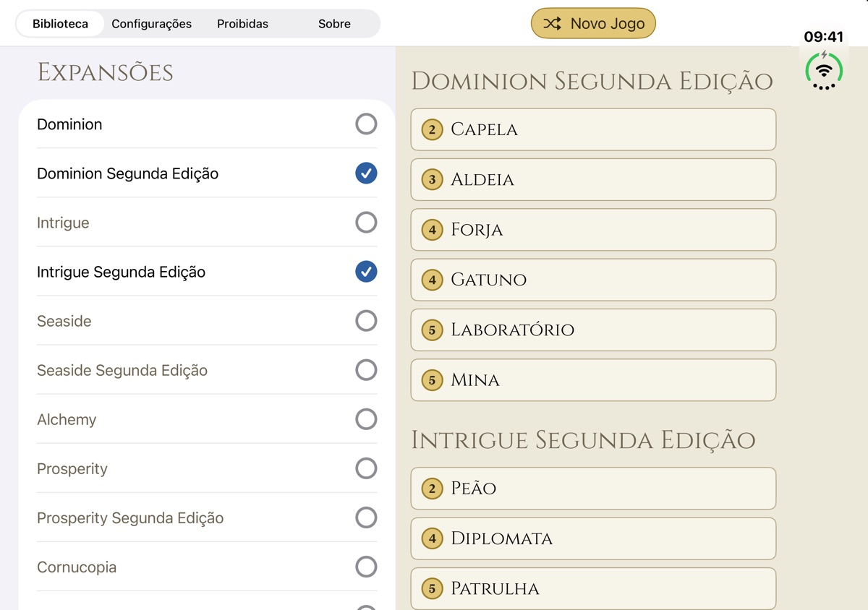The height and width of the screenshot is (610, 868).
Task: Click the cost 4 coin on Forja
Action: [432, 230]
